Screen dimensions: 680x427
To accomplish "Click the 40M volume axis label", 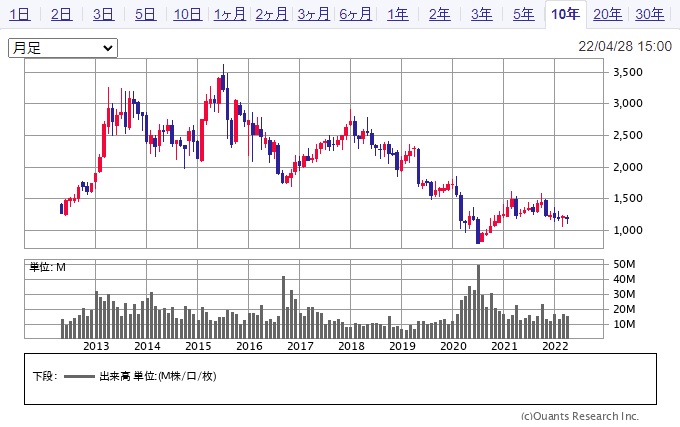I will click(x=624, y=279).
